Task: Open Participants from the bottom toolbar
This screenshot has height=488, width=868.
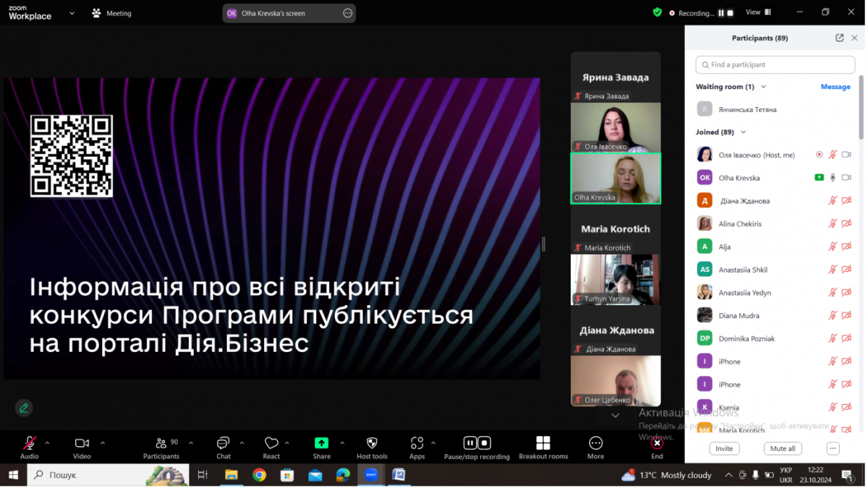Action: (161, 442)
